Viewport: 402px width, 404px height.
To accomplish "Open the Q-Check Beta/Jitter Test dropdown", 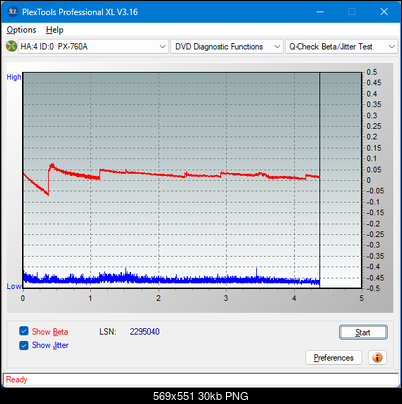I will click(341, 47).
